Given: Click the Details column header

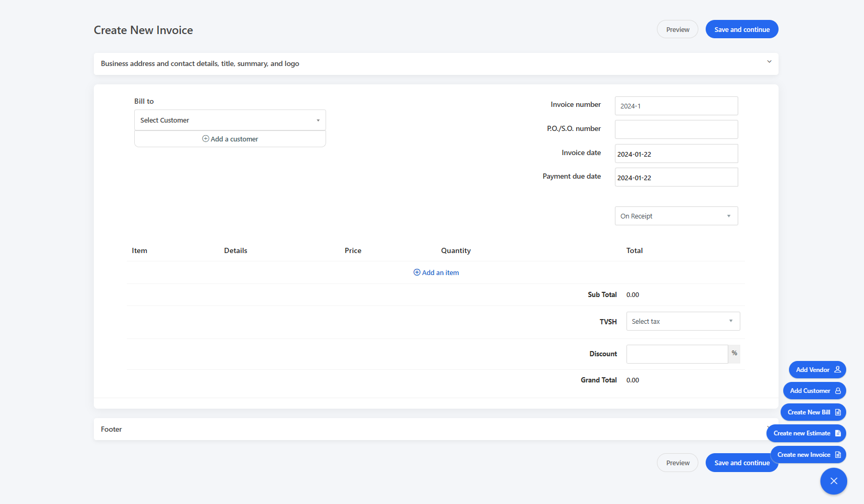Looking at the screenshot, I should pyautogui.click(x=235, y=250).
